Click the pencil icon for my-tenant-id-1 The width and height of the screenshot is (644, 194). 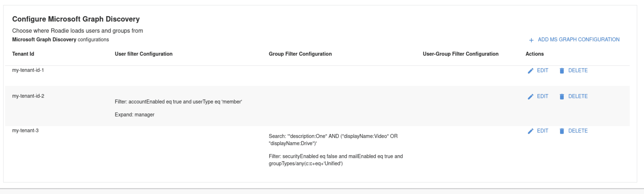(x=531, y=71)
